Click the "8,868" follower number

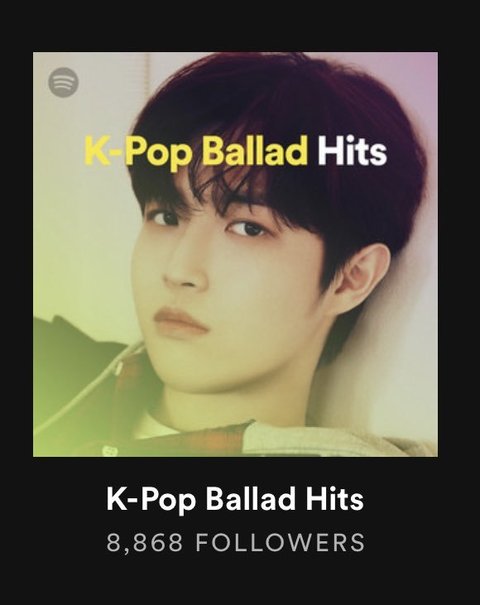tap(144, 542)
